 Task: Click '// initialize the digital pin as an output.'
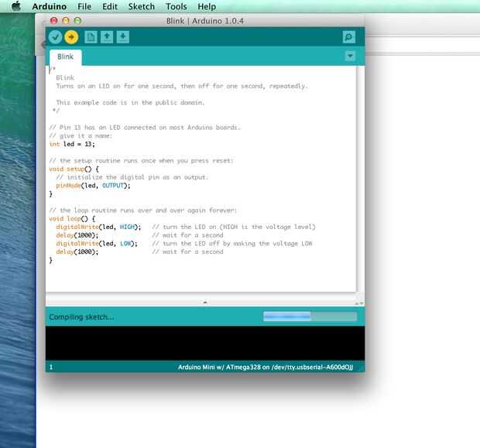(132, 177)
